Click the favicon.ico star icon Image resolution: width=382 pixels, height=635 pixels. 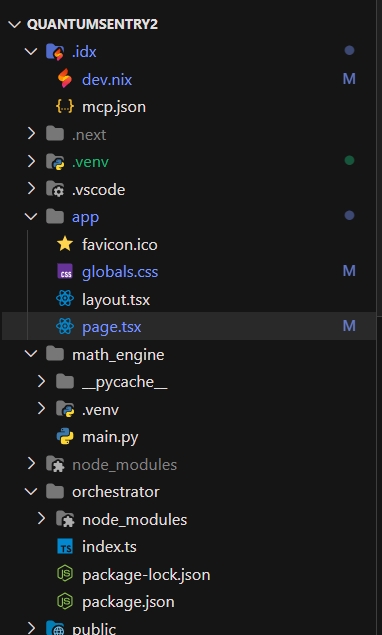pos(65,244)
